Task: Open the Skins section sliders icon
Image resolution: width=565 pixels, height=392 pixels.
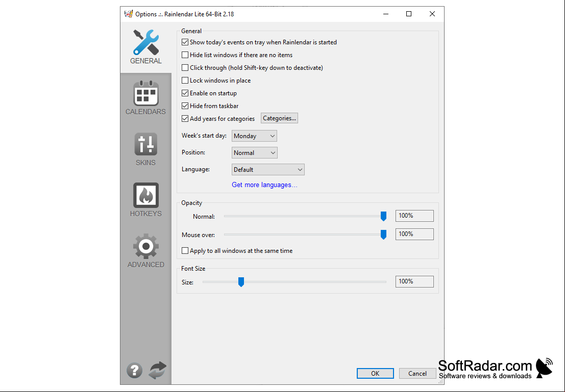Action: point(145,144)
